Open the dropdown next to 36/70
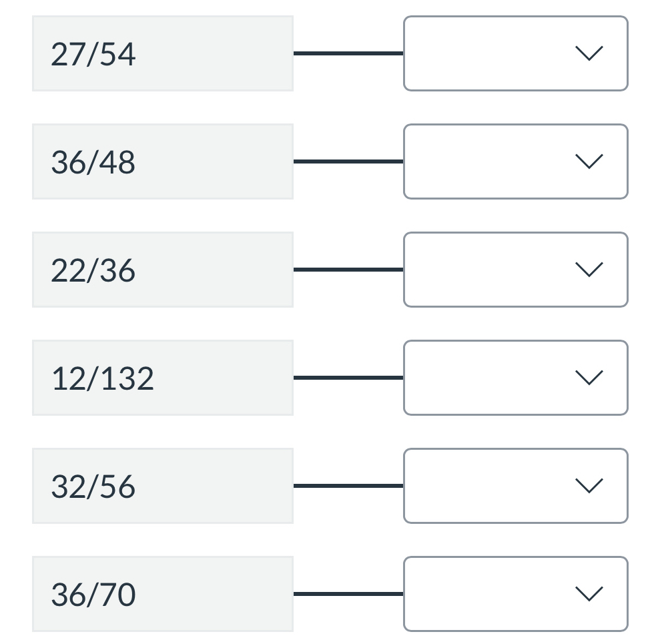Image resolution: width=658 pixels, height=644 pixels. (x=515, y=593)
